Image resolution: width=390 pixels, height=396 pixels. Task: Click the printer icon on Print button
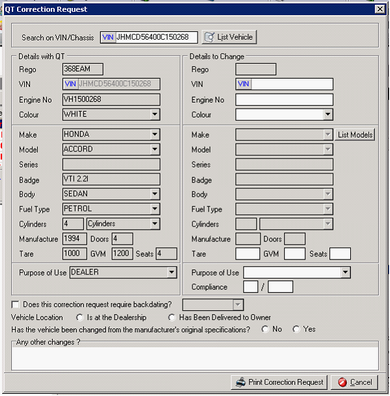point(241,382)
